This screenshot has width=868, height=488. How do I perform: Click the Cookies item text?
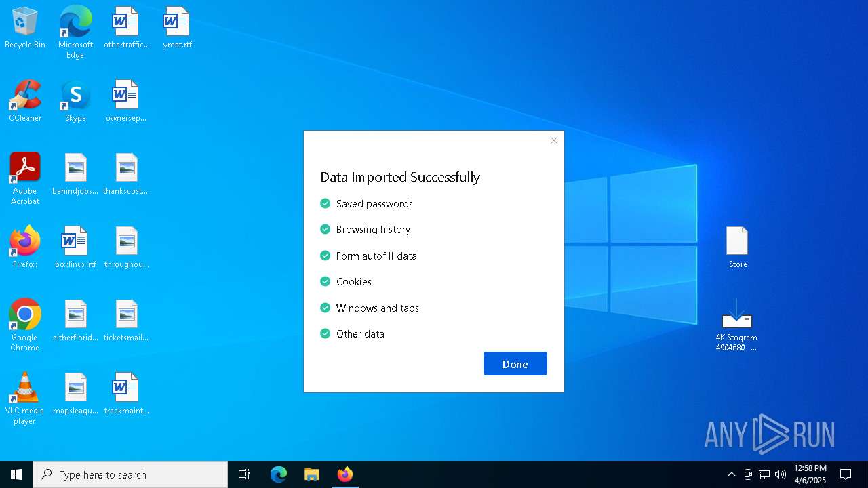click(354, 282)
